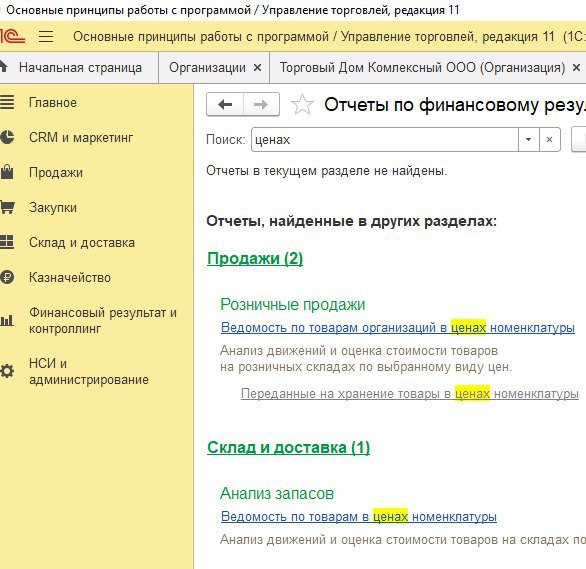Open the Продажи section in sidebar

pos(56,172)
